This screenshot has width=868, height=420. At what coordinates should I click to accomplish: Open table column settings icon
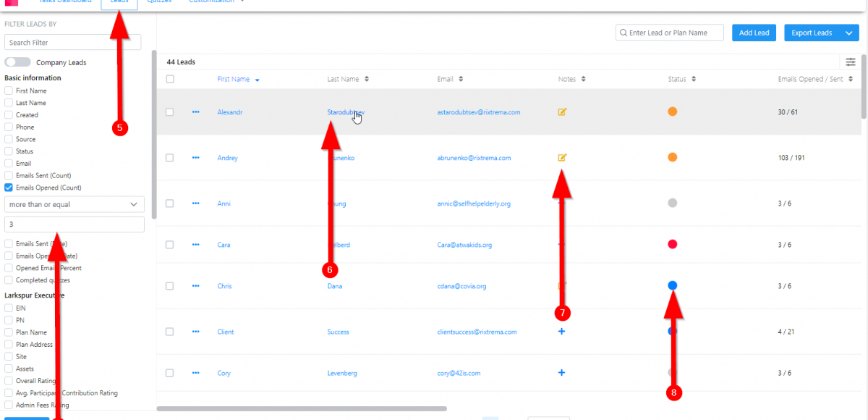click(851, 62)
